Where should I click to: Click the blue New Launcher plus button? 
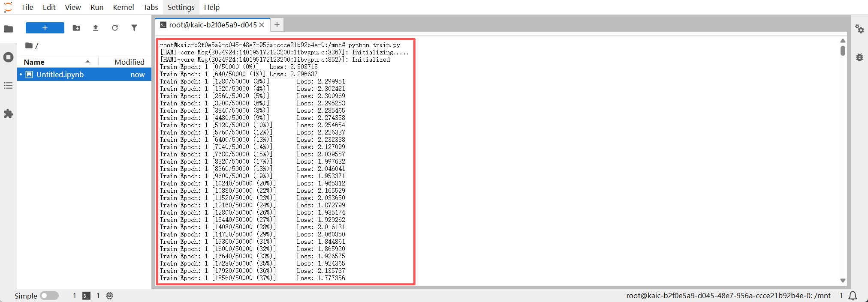tap(45, 28)
